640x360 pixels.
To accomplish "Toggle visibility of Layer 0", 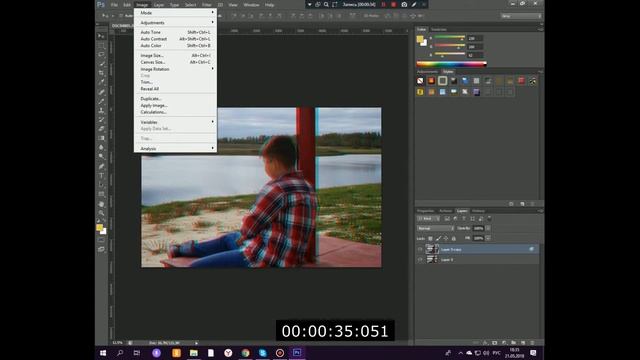I will tap(420, 260).
